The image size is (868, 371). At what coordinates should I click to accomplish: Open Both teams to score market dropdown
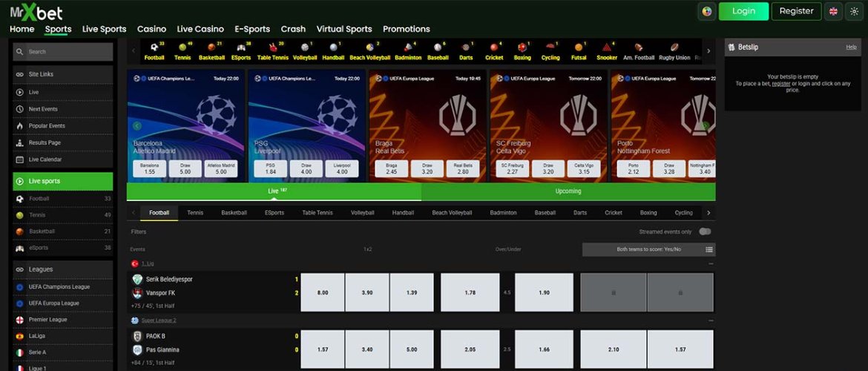[x=649, y=250]
